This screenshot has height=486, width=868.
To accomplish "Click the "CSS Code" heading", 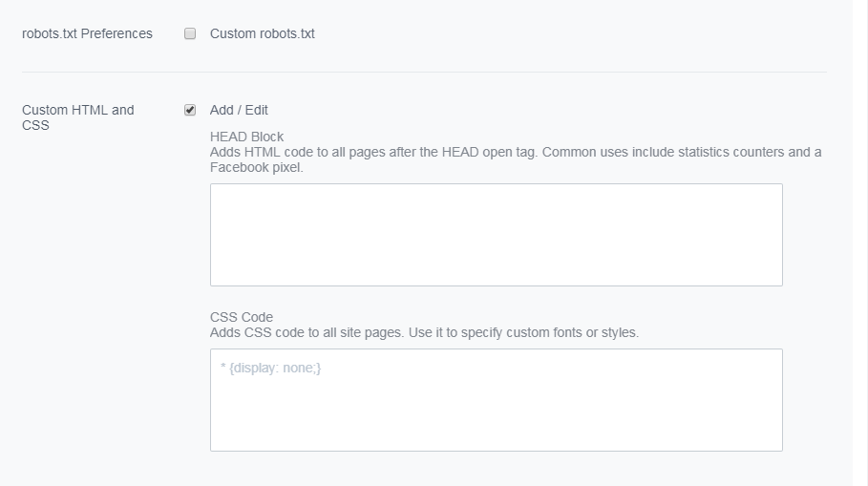I will [x=242, y=317].
